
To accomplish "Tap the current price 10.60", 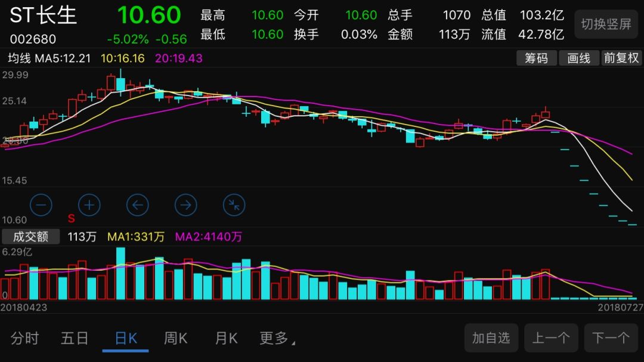I will click(149, 15).
